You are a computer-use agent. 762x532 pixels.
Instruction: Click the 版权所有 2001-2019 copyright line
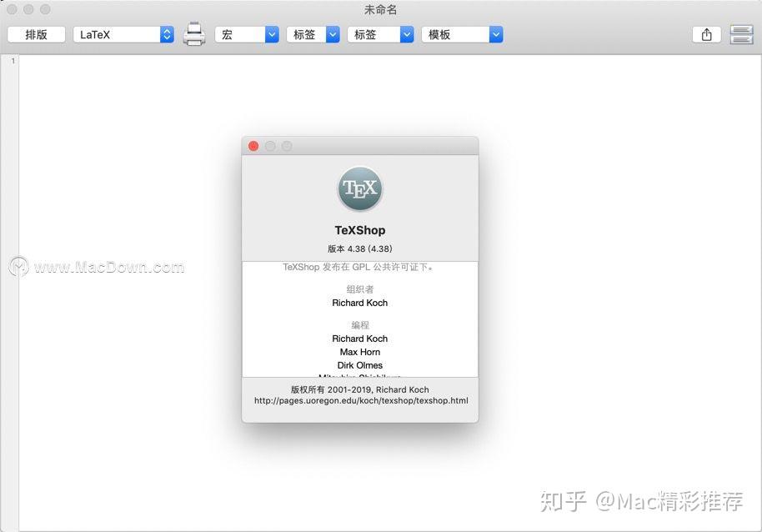(x=360, y=389)
